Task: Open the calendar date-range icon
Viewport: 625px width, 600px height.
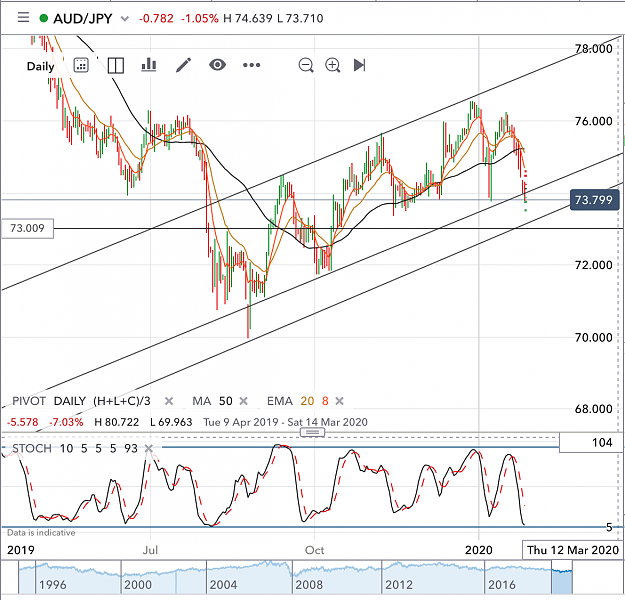Action: tap(81, 65)
